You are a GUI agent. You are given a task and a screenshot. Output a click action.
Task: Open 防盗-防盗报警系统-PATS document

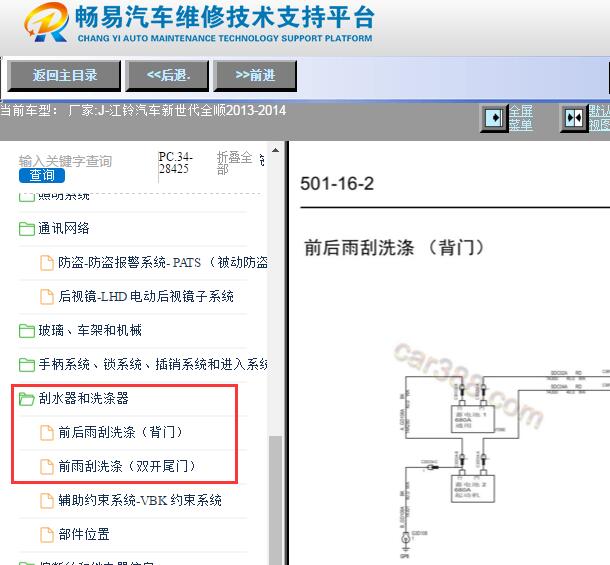click(x=163, y=263)
